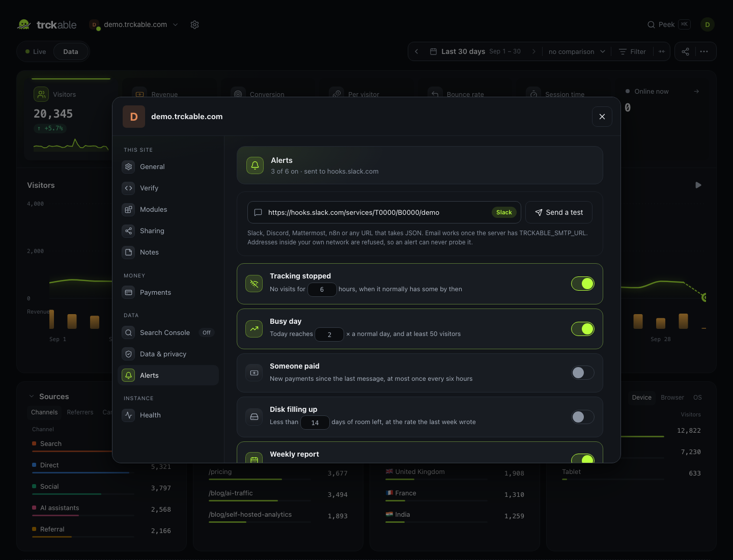Viewport: 733px width, 560px height.
Task: Open Data & privacy settings
Action: [168, 354]
